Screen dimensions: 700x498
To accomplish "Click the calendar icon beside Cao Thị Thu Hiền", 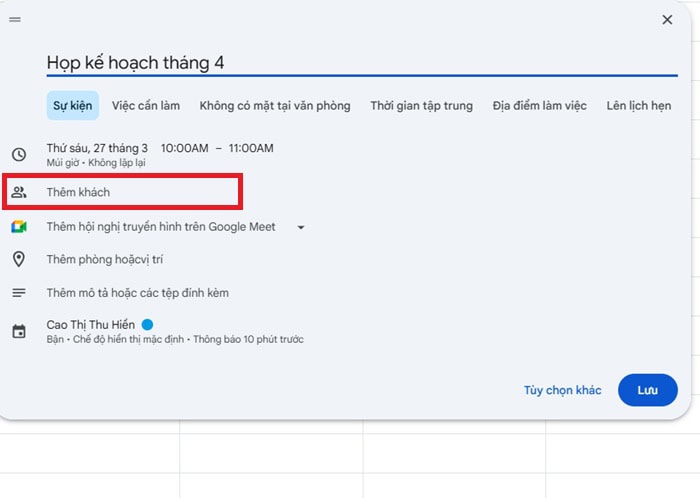I will coord(18,331).
